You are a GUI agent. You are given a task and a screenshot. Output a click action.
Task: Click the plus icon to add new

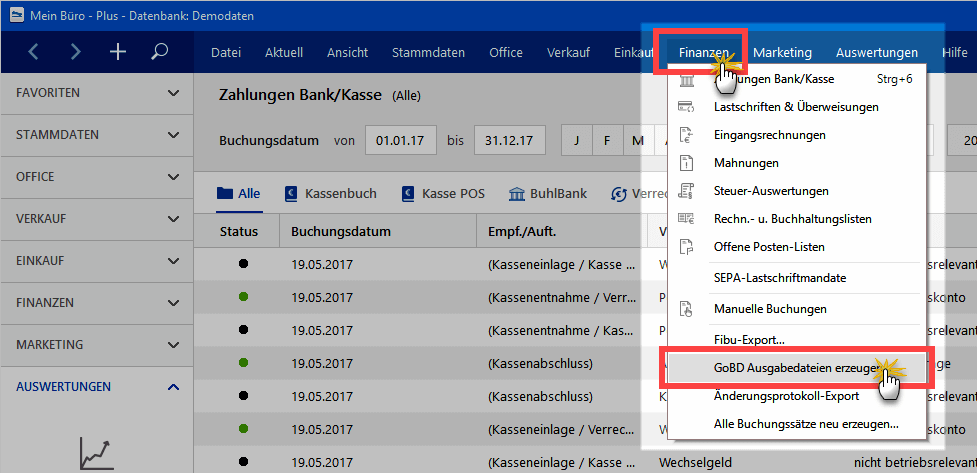(x=117, y=52)
